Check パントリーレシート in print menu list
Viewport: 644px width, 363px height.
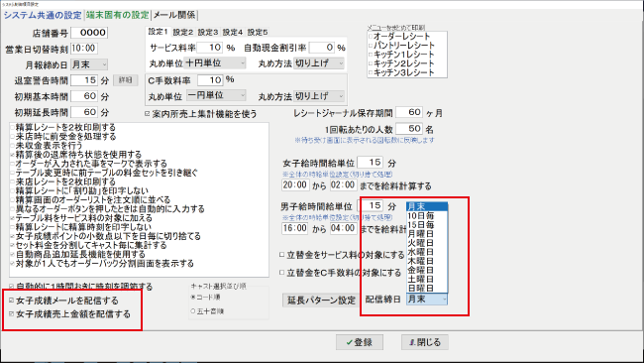(x=371, y=46)
